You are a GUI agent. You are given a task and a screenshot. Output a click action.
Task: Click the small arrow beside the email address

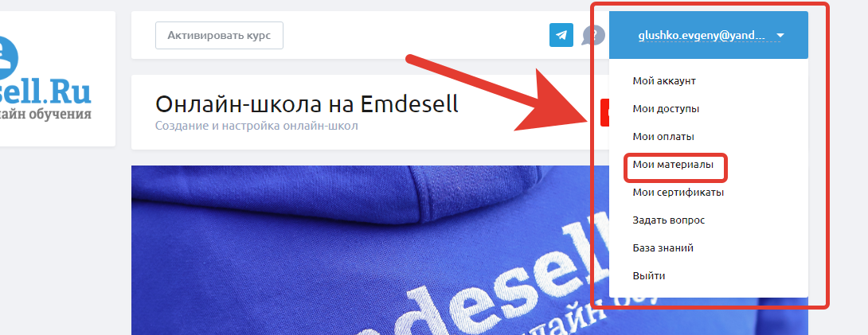click(x=780, y=36)
